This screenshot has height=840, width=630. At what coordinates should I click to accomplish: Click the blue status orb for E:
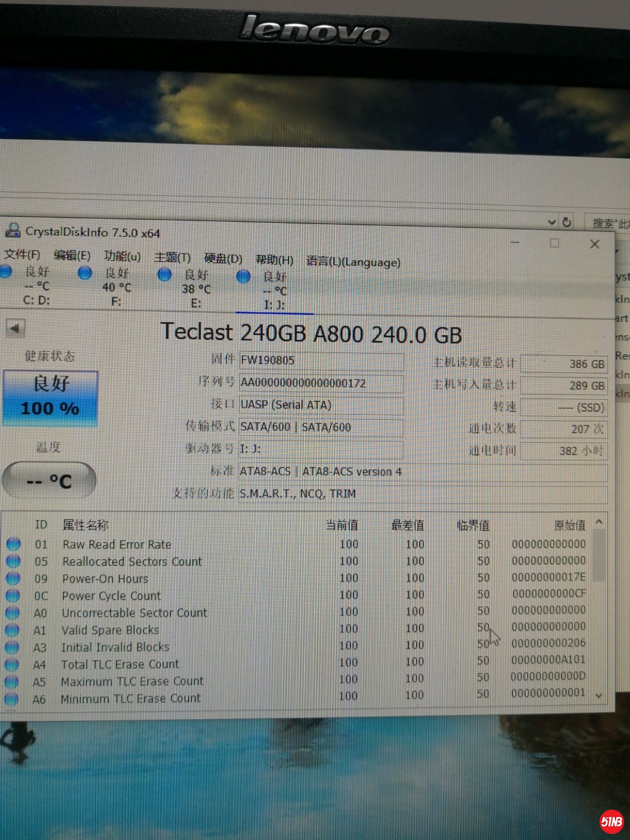point(164,275)
